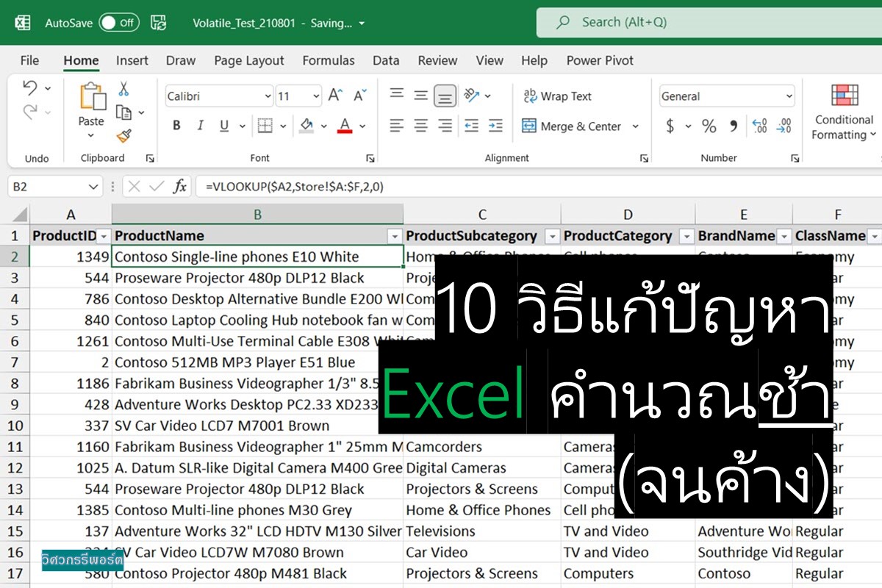
Task: Open the Clipboard dialog launcher
Action: point(150,158)
